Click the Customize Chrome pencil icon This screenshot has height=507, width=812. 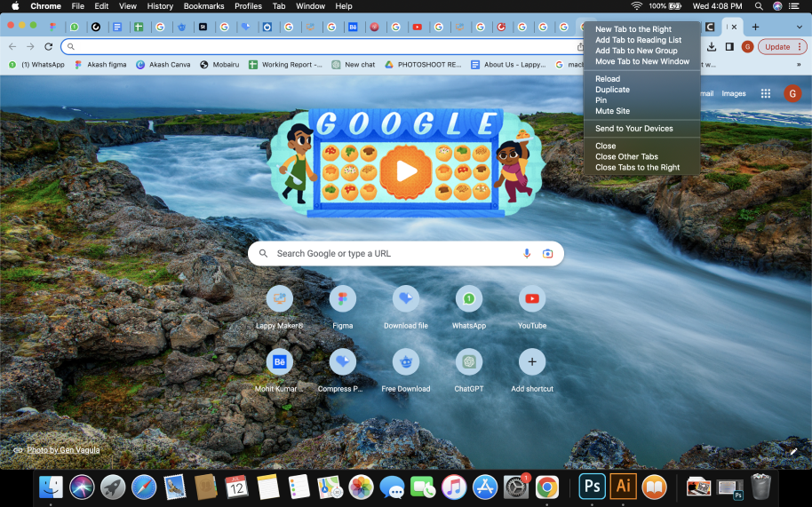pyautogui.click(x=792, y=451)
